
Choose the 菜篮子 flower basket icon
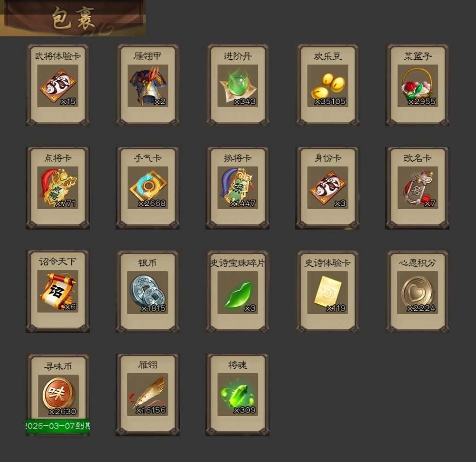[x=418, y=86]
